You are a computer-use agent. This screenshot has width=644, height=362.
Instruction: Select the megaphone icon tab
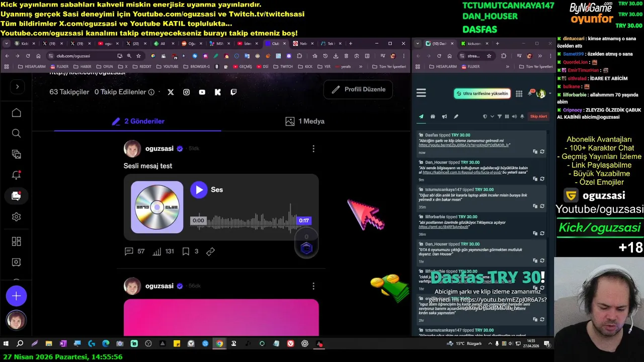[444, 117]
